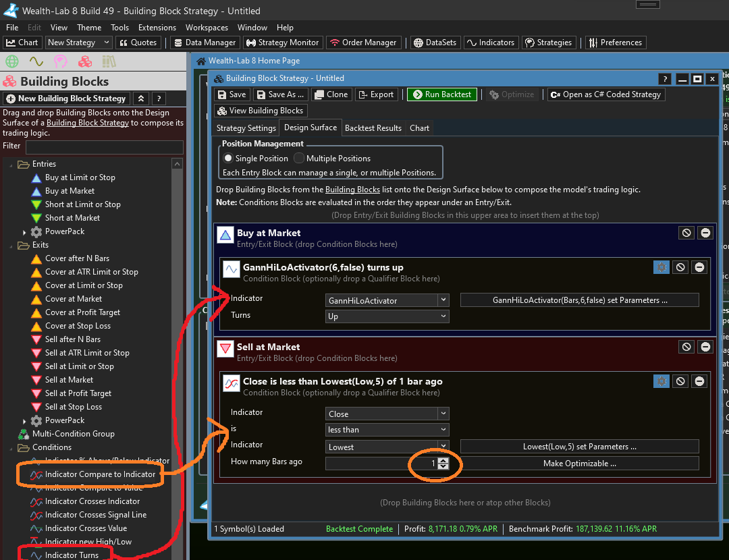Viewport: 729px width, 560px height.
Task: Click Lowest(Low,5) set Parameters button
Action: (579, 447)
